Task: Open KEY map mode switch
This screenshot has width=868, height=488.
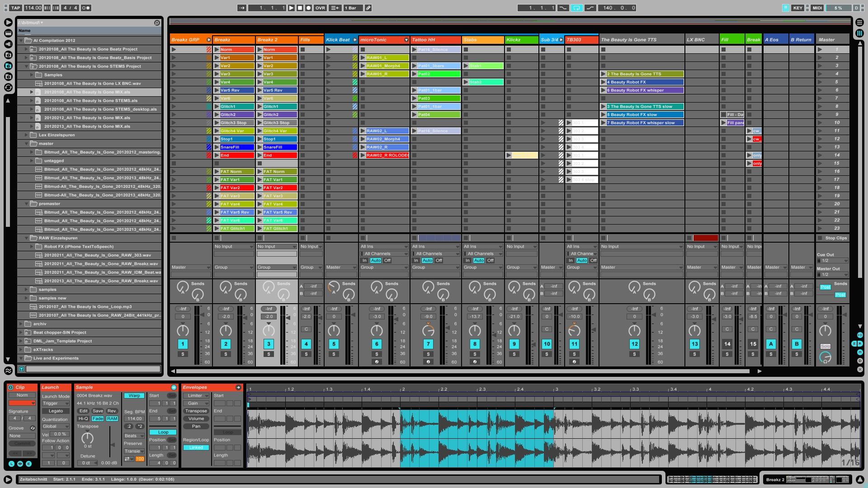Action: (x=797, y=8)
